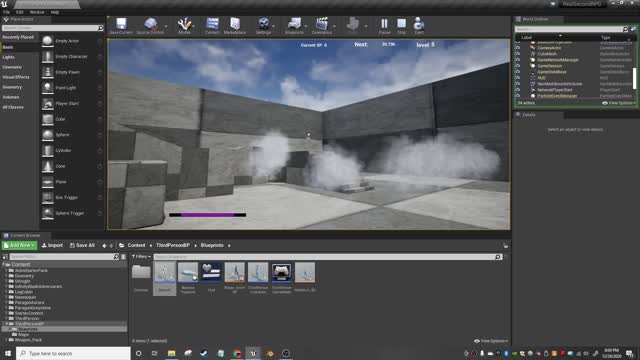This screenshot has width=640, height=360.
Task: Toggle visibility of NavMeshBoundsVolume in outliner
Action: [x=518, y=84]
